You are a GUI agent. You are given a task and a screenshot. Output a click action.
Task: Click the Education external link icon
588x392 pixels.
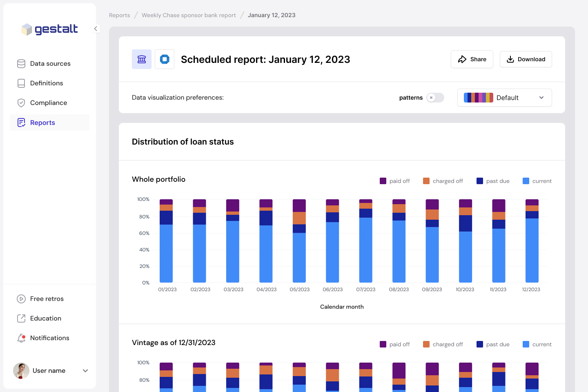coord(21,318)
